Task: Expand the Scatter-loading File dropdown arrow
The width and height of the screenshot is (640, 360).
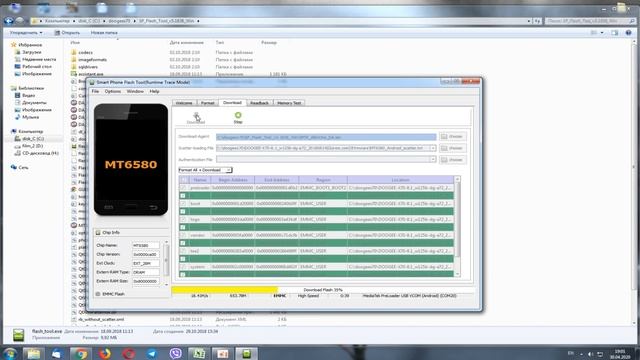Action: (433, 148)
